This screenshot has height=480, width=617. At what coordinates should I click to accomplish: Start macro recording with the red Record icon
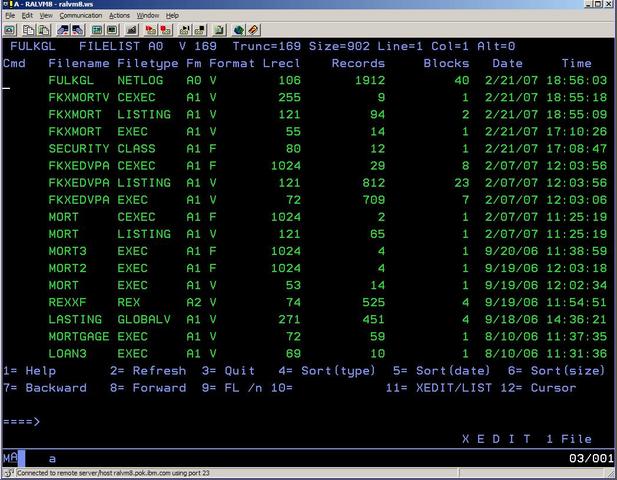pos(151,30)
